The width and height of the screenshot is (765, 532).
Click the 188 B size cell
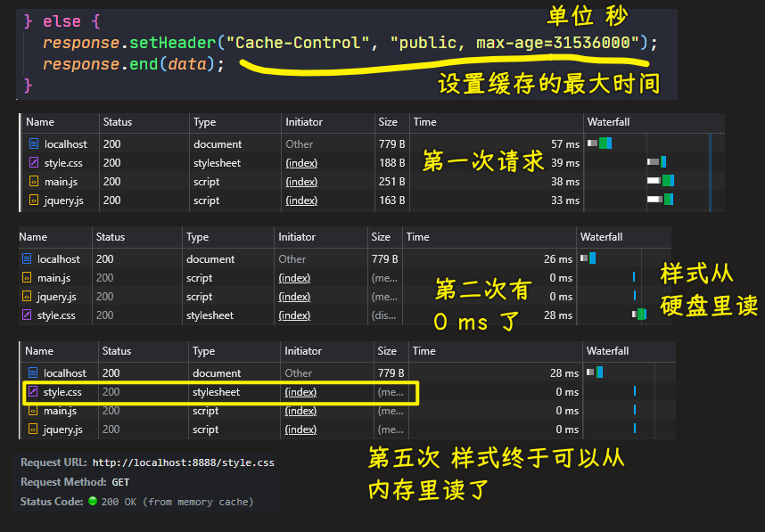(x=392, y=163)
